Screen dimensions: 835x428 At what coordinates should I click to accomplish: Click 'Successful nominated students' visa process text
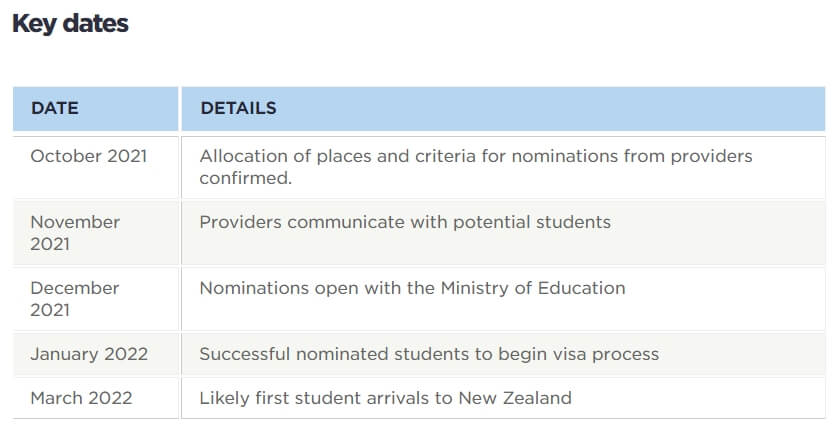pos(429,354)
